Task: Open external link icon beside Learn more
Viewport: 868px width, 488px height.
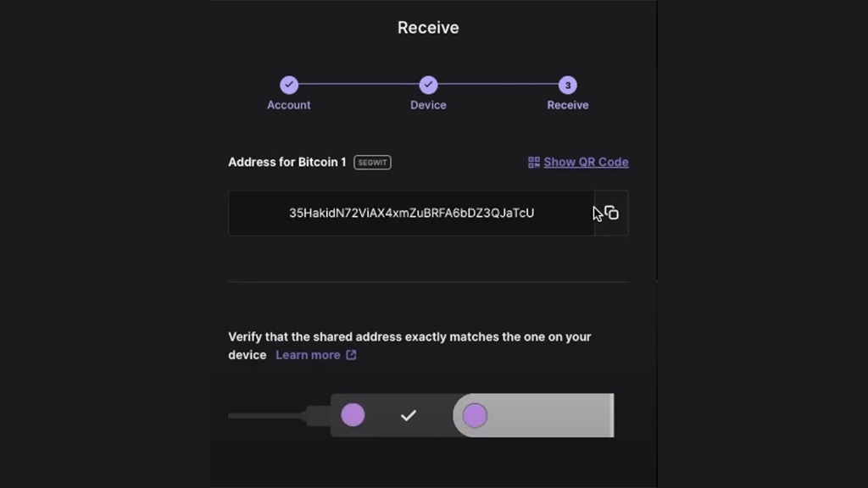Action: pyautogui.click(x=351, y=355)
